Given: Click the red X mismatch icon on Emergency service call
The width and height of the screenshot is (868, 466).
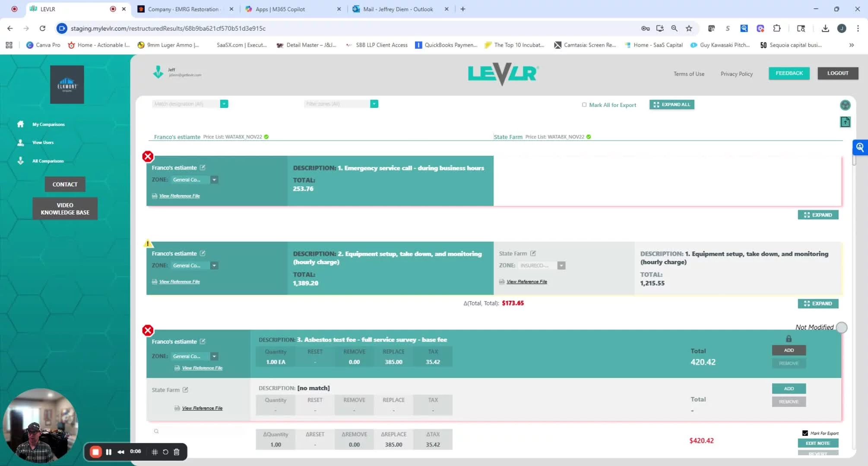Looking at the screenshot, I should click(148, 157).
